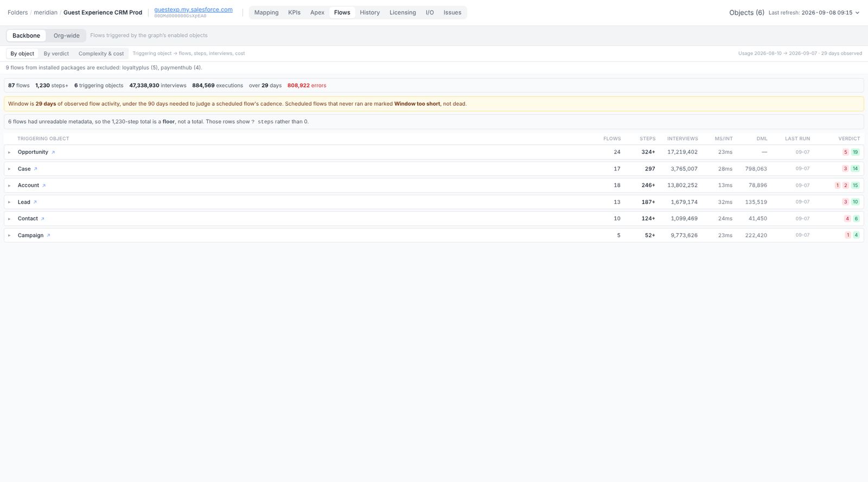This screenshot has height=482, width=868.
Task: Open Case external link arrow icon
Action: (x=36, y=169)
